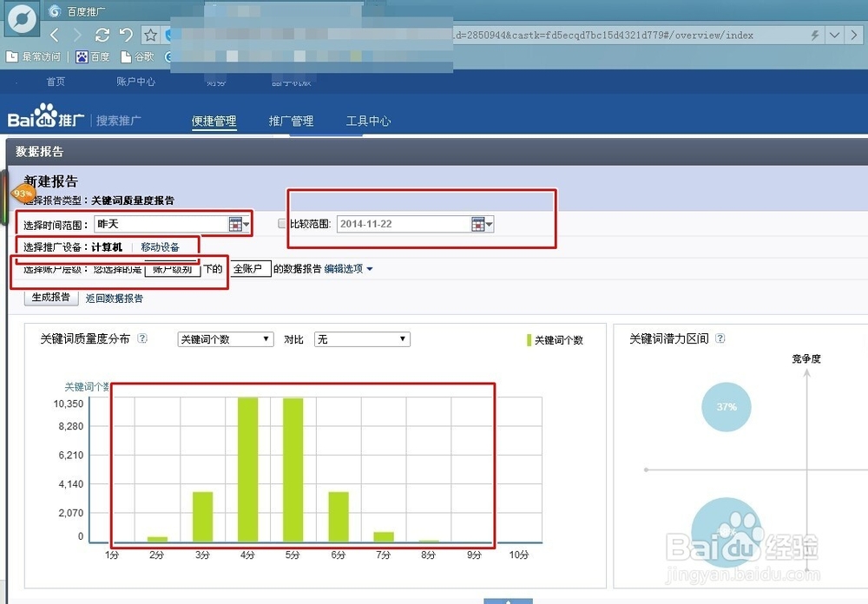Screen dimensions: 868x604
Task: Click the 关键词个数 green legend swatch
Action: (529, 340)
